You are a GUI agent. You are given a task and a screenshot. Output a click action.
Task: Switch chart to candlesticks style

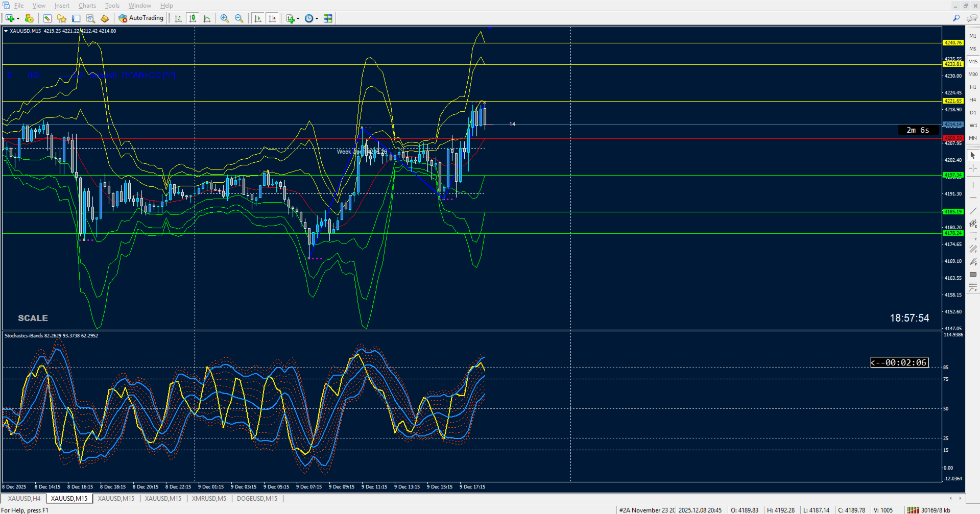pos(193,18)
